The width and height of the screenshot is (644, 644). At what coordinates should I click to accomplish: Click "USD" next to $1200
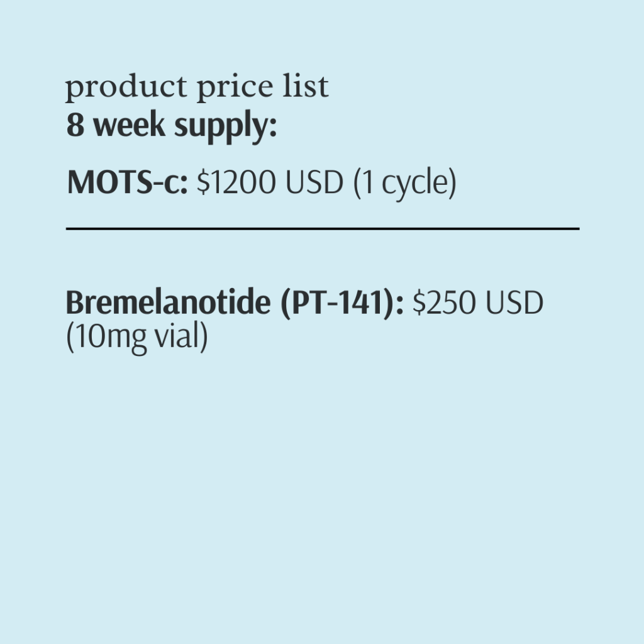(314, 182)
